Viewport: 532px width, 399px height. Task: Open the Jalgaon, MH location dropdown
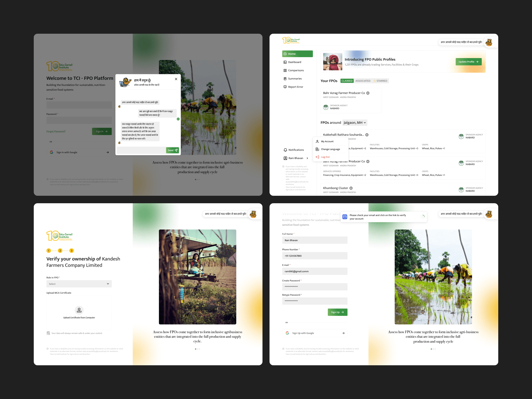355,123
